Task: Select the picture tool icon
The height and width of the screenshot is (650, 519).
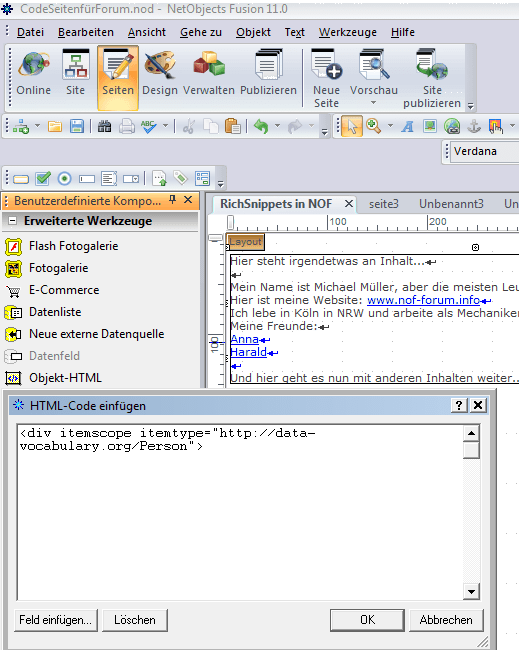Action: coord(430,126)
